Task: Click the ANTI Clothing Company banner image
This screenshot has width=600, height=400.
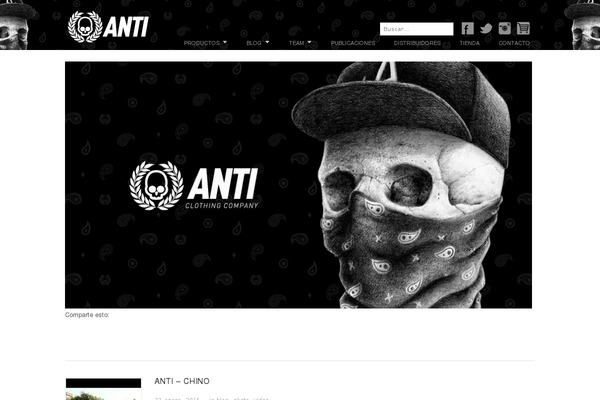Action: tap(298, 185)
